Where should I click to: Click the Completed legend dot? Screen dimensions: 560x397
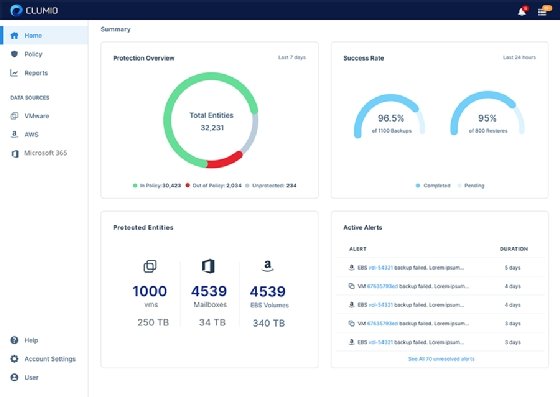point(418,185)
